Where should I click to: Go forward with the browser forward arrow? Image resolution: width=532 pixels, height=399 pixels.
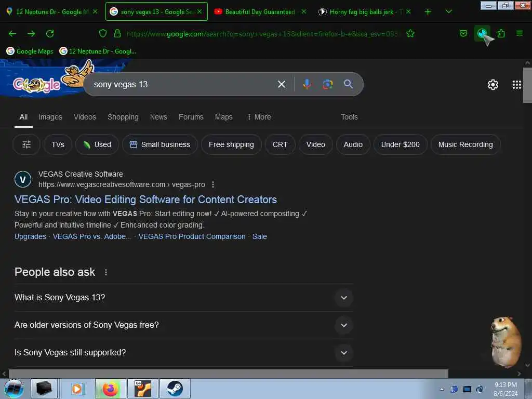[x=31, y=34]
